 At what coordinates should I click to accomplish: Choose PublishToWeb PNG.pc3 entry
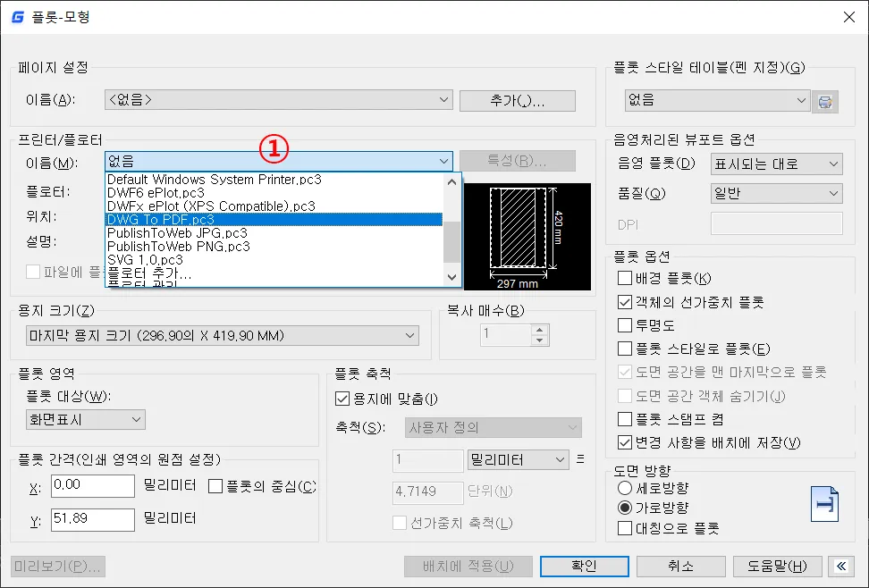274,246
